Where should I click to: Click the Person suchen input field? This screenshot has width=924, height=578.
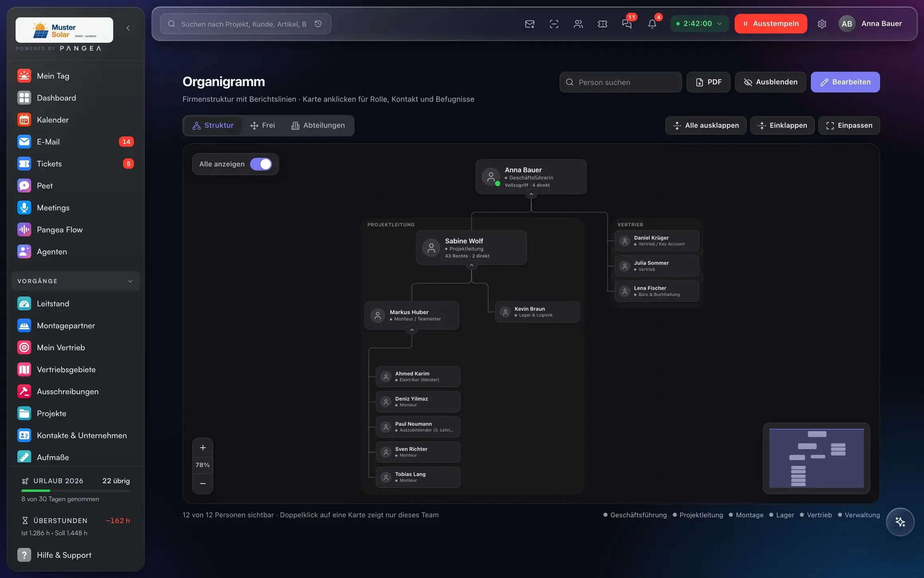621,82
